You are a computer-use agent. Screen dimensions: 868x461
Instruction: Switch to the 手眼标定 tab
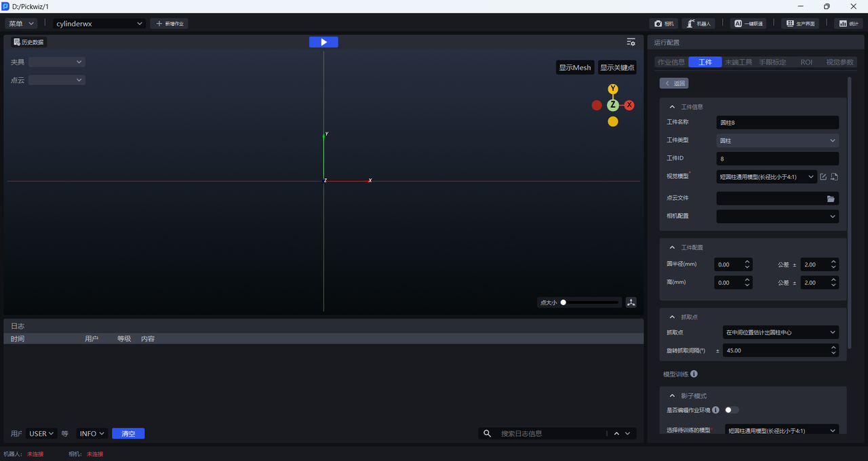click(772, 62)
